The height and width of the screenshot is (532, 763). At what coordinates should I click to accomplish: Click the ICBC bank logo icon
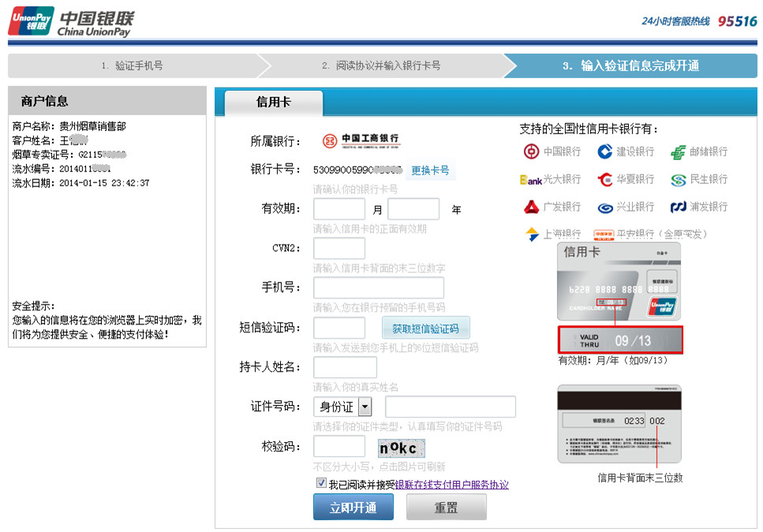[x=330, y=141]
